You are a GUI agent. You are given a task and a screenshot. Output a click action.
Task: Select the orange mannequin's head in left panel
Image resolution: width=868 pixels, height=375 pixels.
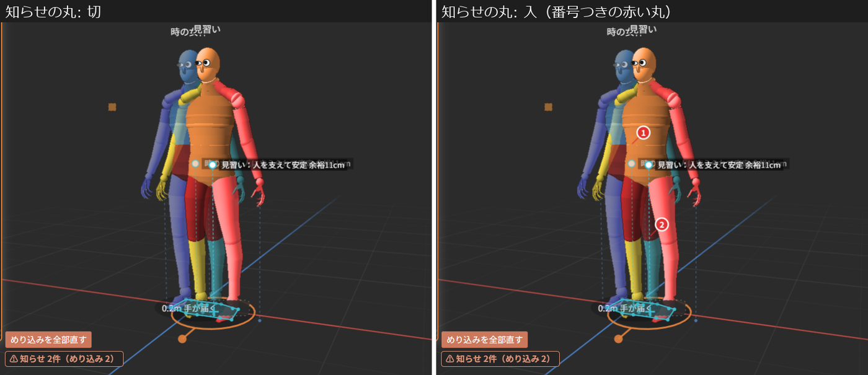coord(209,64)
